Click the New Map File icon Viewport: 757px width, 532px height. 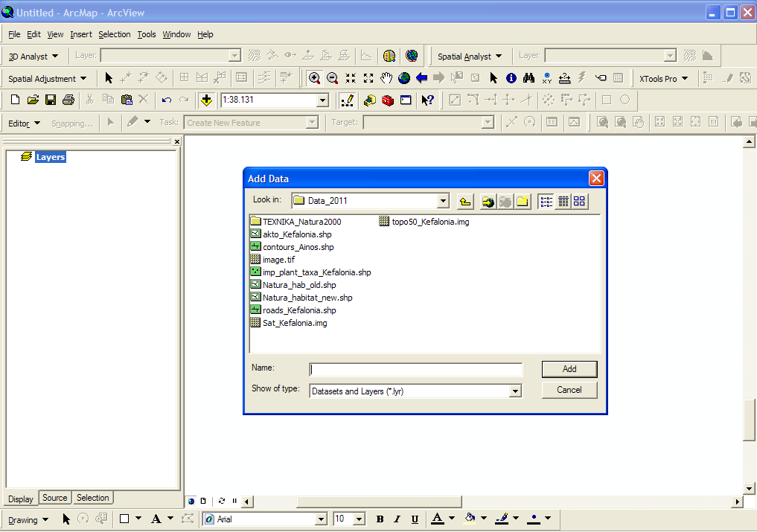click(15, 100)
